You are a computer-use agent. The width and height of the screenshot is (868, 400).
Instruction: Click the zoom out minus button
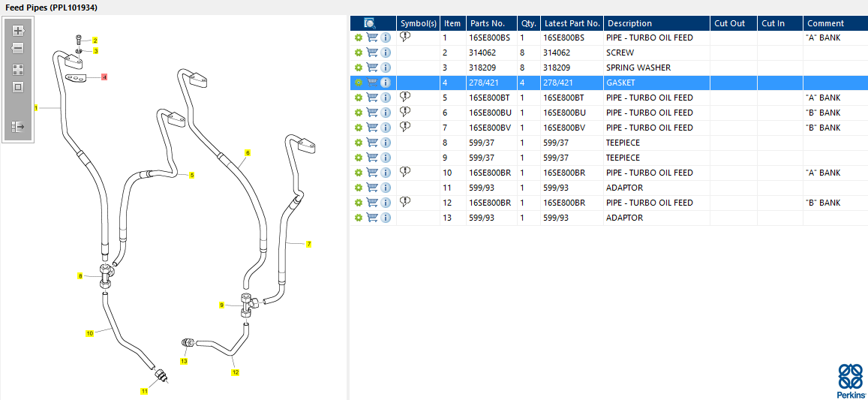18,48
